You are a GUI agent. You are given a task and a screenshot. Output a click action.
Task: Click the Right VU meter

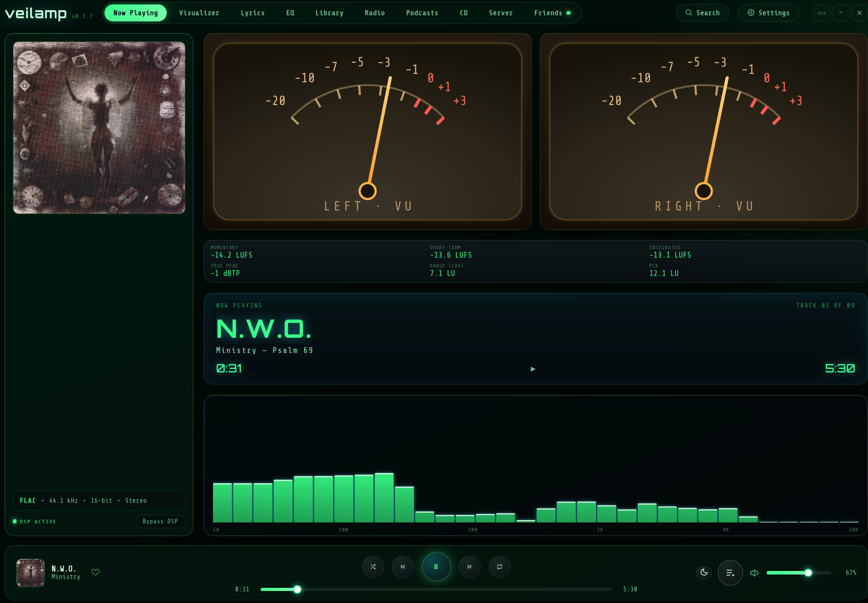[704, 131]
